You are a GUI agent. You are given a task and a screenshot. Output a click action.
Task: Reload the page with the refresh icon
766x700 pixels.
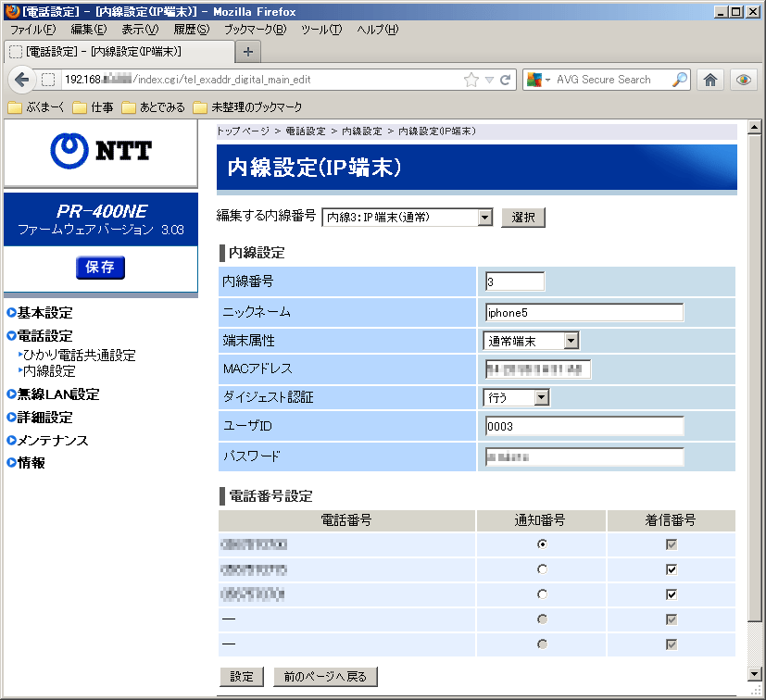point(506,80)
